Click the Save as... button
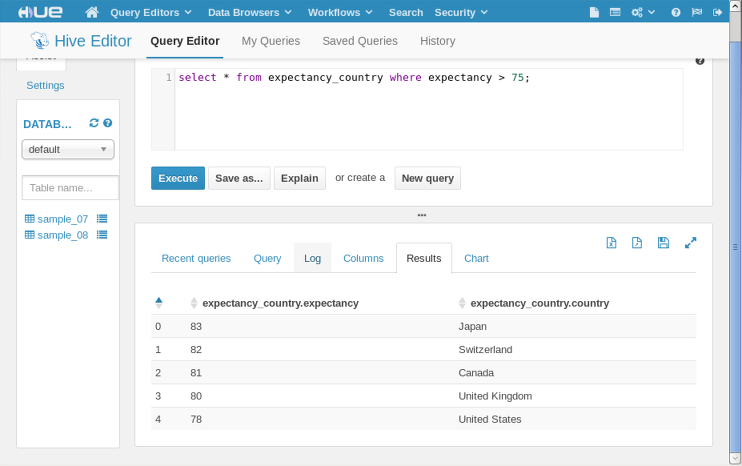This screenshot has height=466, width=742. point(239,178)
